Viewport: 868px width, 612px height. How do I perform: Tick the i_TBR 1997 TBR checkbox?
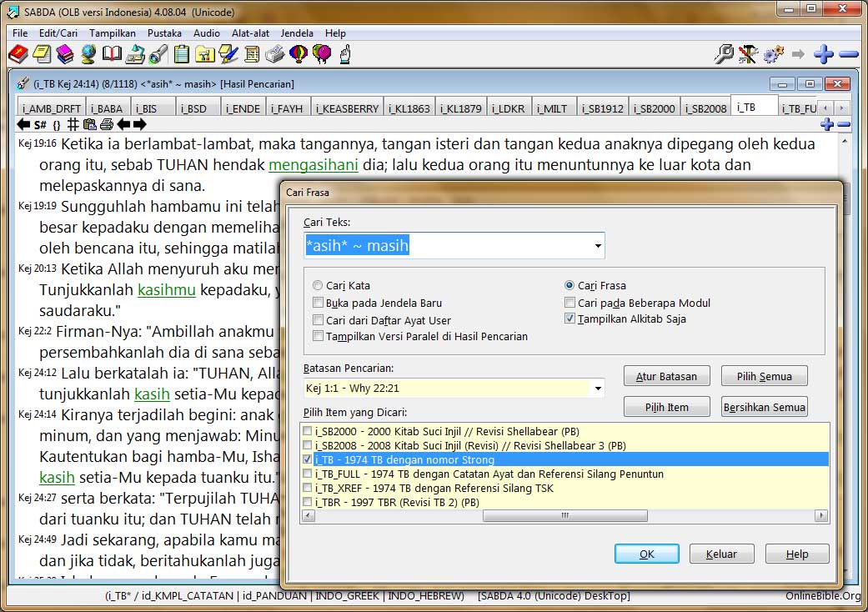308,502
